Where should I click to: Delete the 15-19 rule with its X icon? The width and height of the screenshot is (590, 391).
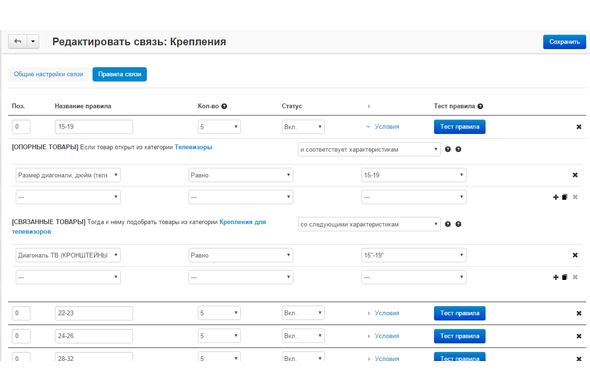coord(579,127)
